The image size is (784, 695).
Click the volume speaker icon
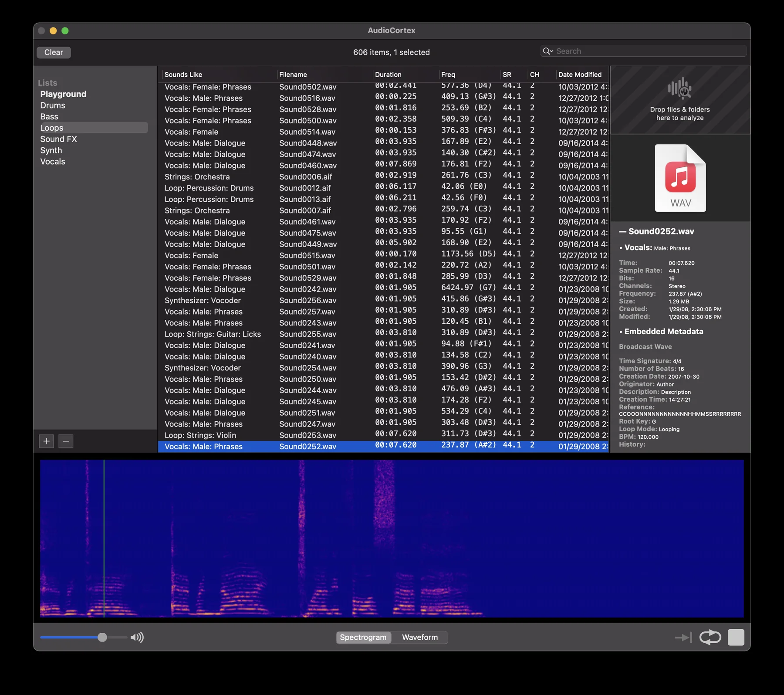point(137,637)
